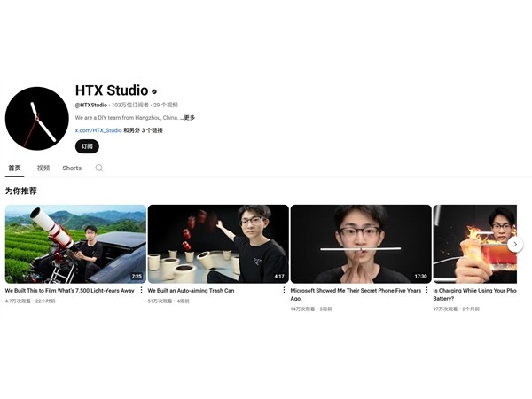Click title Is Charging While Using Your Phone
Image resolution: width=532 pixels, height=399 pixels.
pos(474,294)
